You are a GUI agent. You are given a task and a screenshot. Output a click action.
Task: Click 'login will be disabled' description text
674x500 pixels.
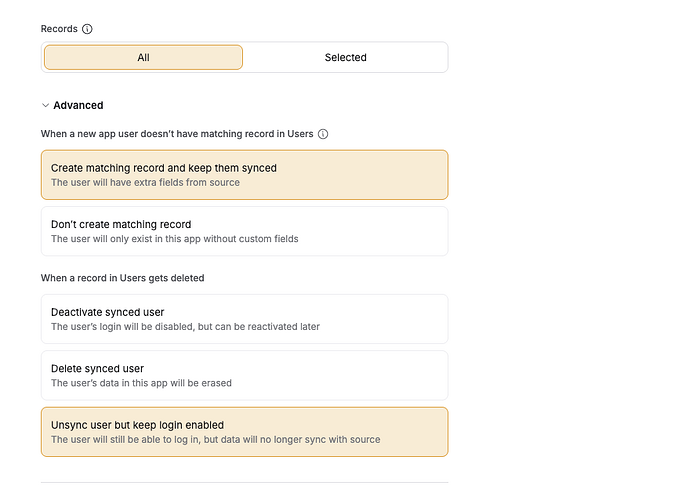coord(185,327)
